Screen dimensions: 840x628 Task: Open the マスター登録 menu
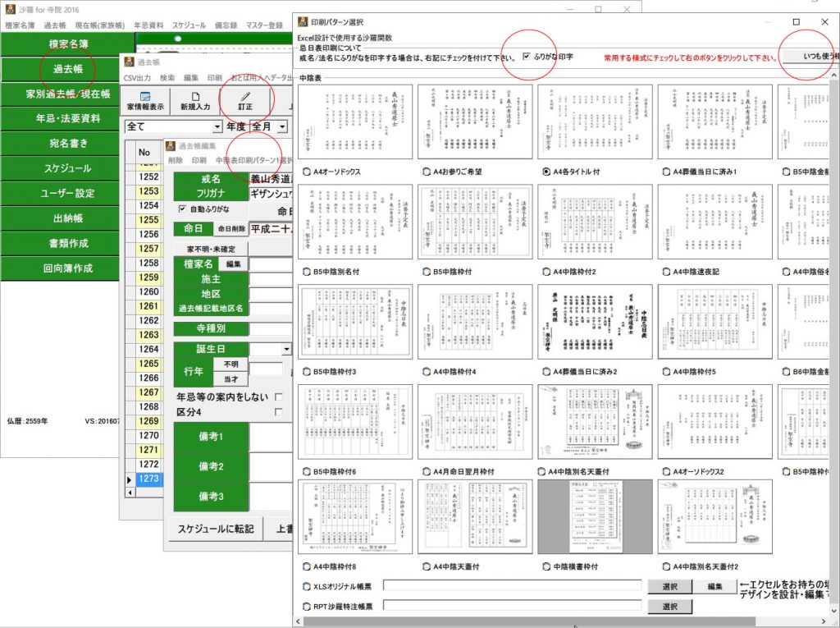click(264, 25)
